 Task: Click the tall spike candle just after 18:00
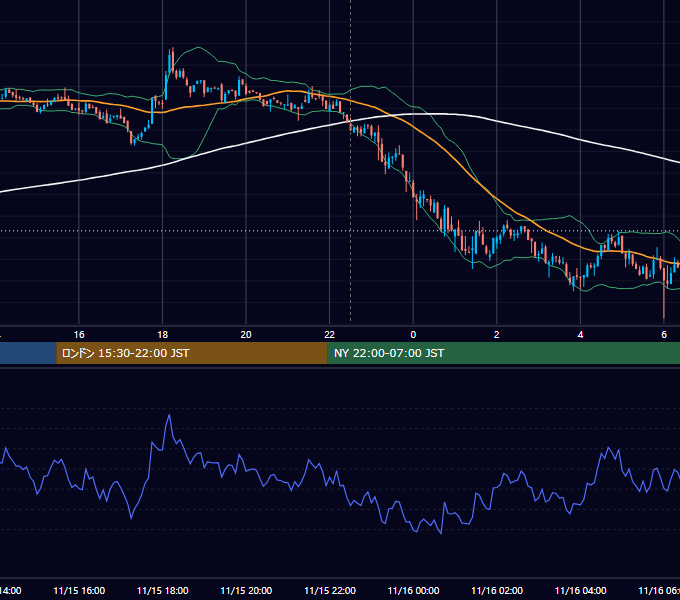click(172, 61)
